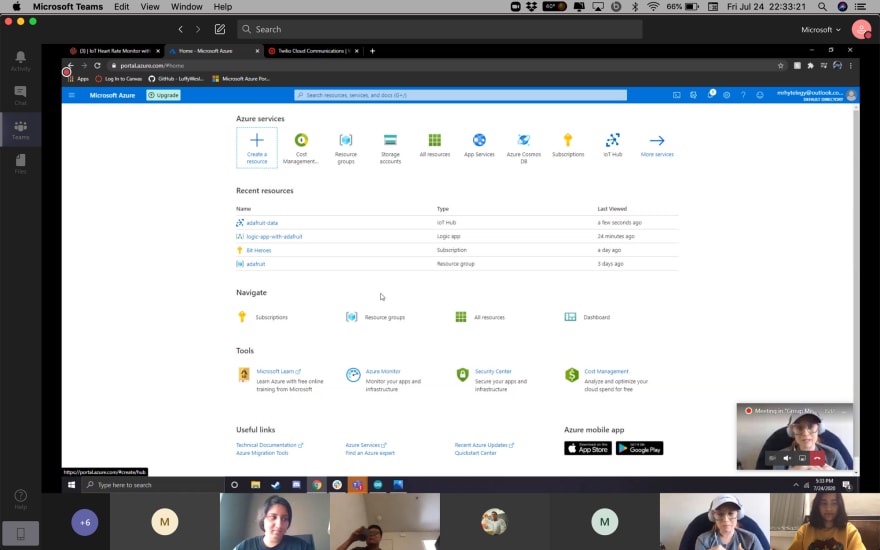
Task: Show hidden Windows tray icons chevron
Action: tap(796, 485)
